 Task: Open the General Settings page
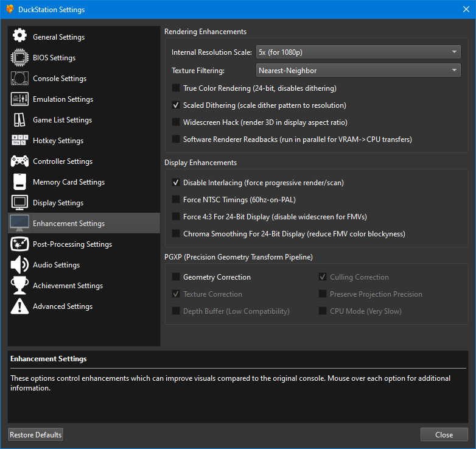click(x=58, y=37)
